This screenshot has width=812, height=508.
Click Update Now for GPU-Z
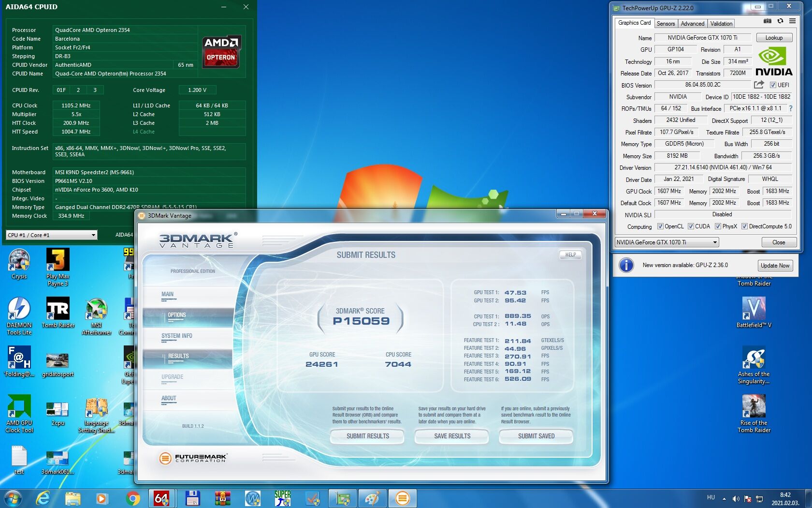pos(775,266)
